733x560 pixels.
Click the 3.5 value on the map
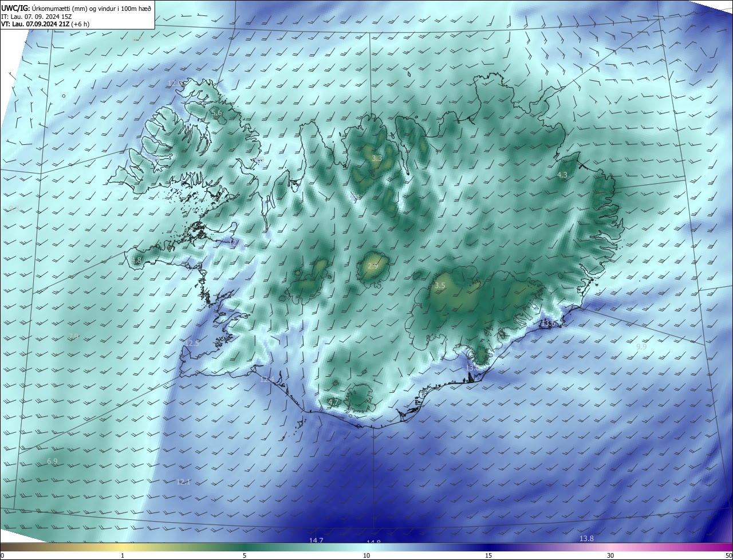pos(440,285)
